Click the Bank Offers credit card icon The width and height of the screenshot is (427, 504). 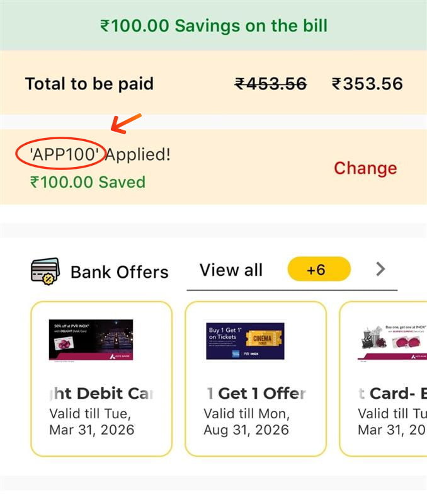pos(45,271)
